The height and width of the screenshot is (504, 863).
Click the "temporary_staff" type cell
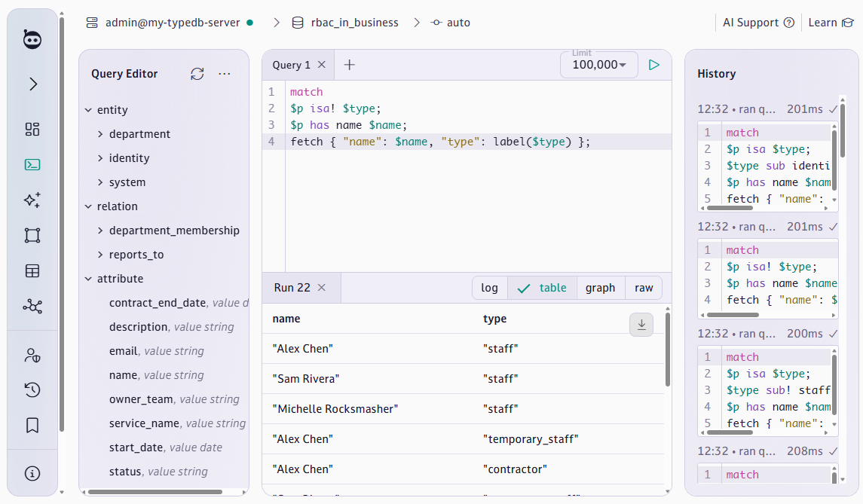(531, 439)
